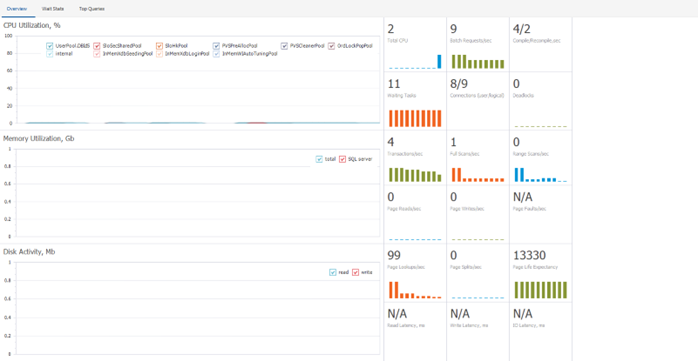Click the Total CPU value 2
This screenshot has width=698, height=361.
point(391,29)
